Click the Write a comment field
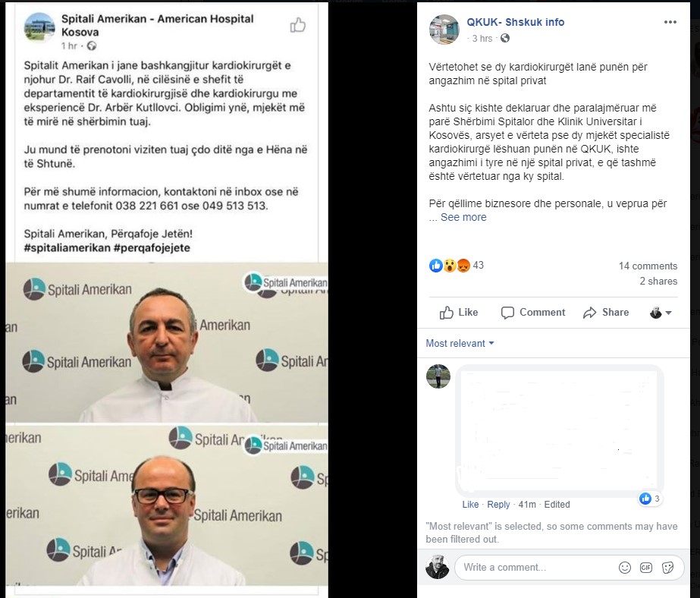 (535, 568)
